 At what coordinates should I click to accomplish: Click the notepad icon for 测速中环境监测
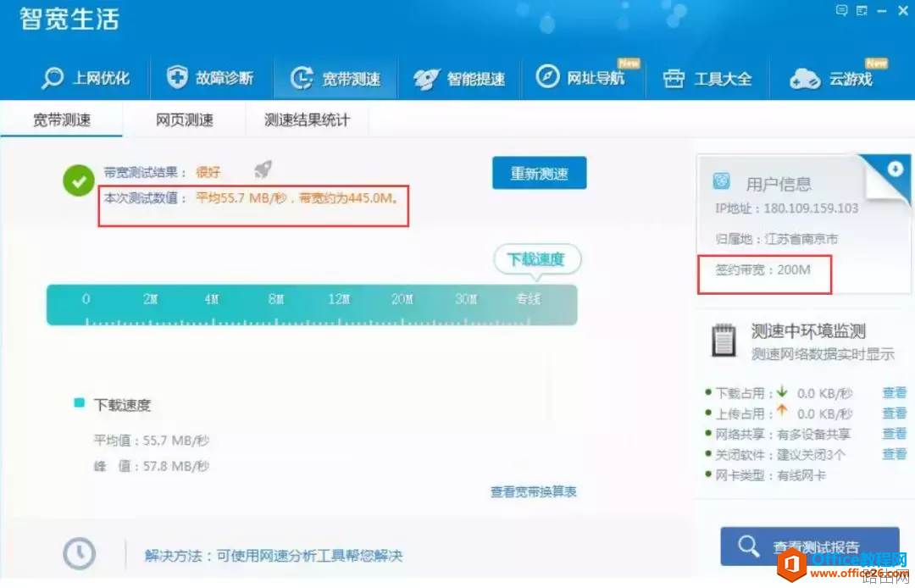click(724, 340)
